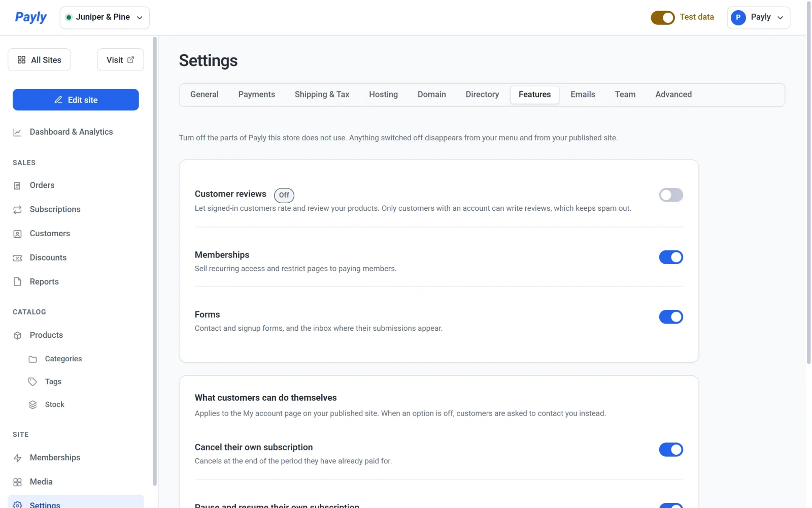Click the Dashboard & Analytics chart icon
812x508 pixels.
17,132
